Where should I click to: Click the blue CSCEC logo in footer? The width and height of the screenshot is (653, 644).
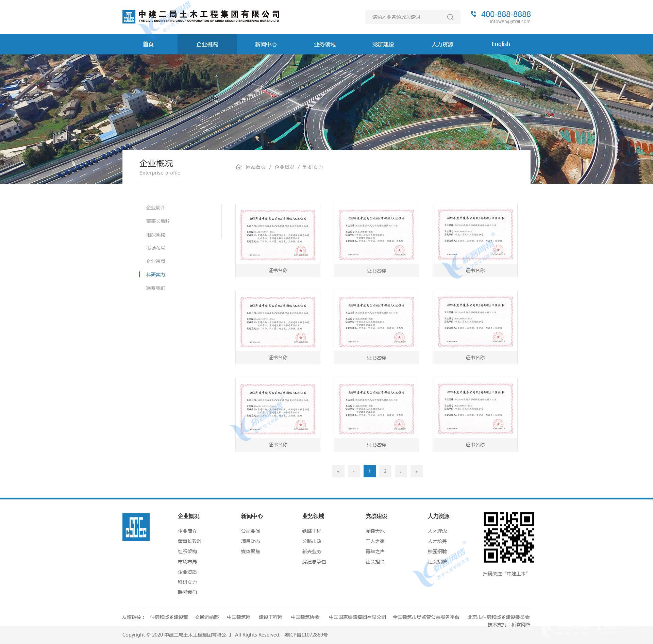136,527
